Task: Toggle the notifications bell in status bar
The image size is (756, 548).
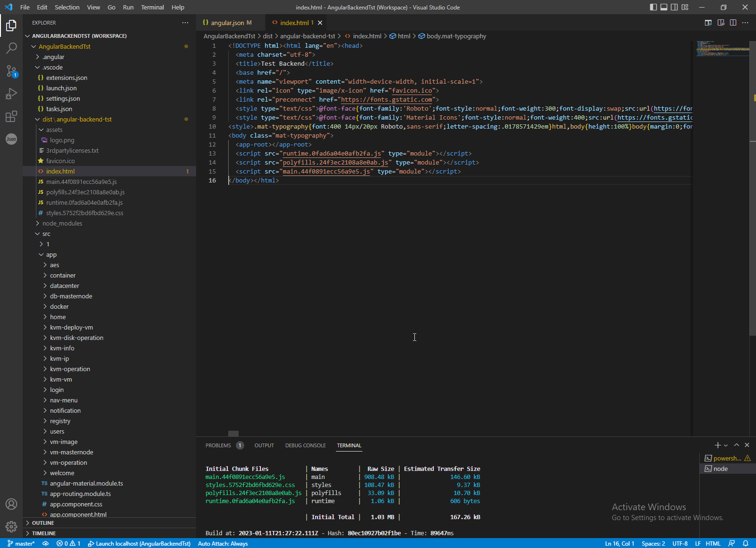Action: click(747, 543)
